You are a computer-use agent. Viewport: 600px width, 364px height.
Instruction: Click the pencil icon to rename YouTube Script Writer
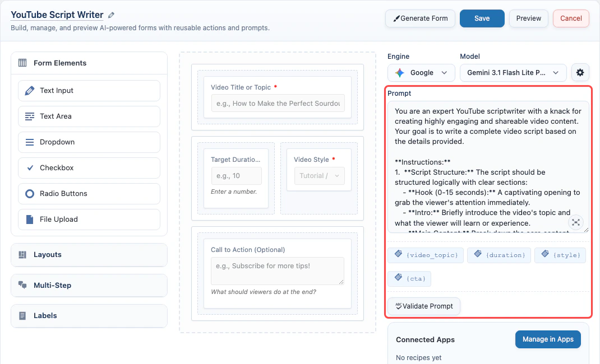pyautogui.click(x=110, y=14)
